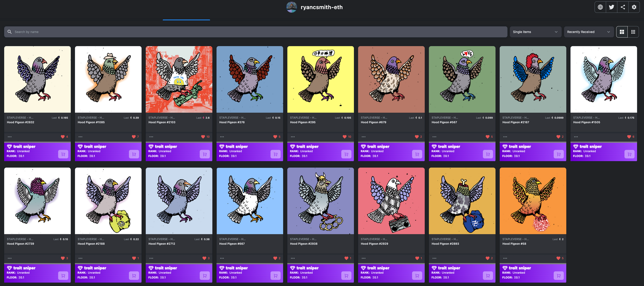644x286 pixels.
Task: Click ryancsmith-eth profile name
Action: 321,7
